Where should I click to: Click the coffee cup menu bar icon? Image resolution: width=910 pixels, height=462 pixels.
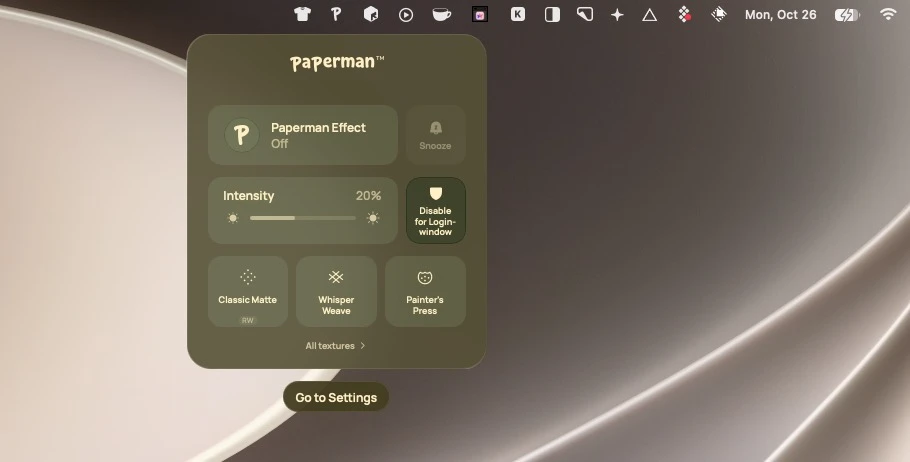pyautogui.click(x=442, y=15)
